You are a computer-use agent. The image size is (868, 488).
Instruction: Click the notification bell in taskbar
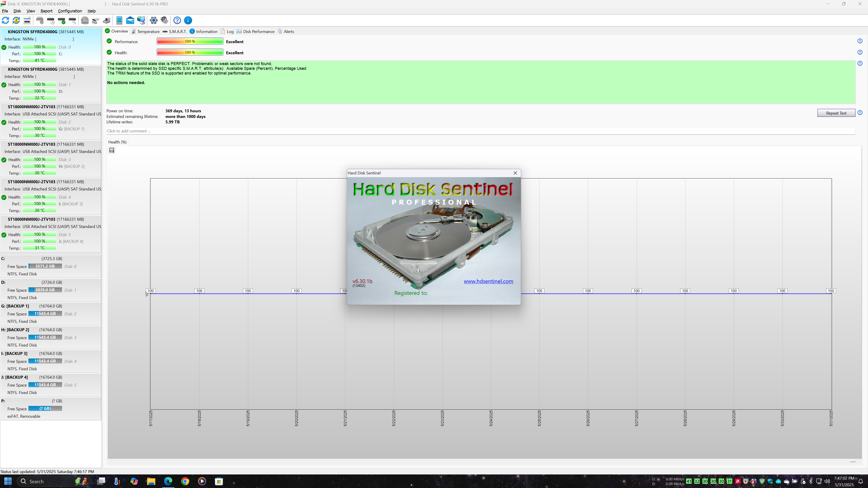pyautogui.click(x=860, y=481)
